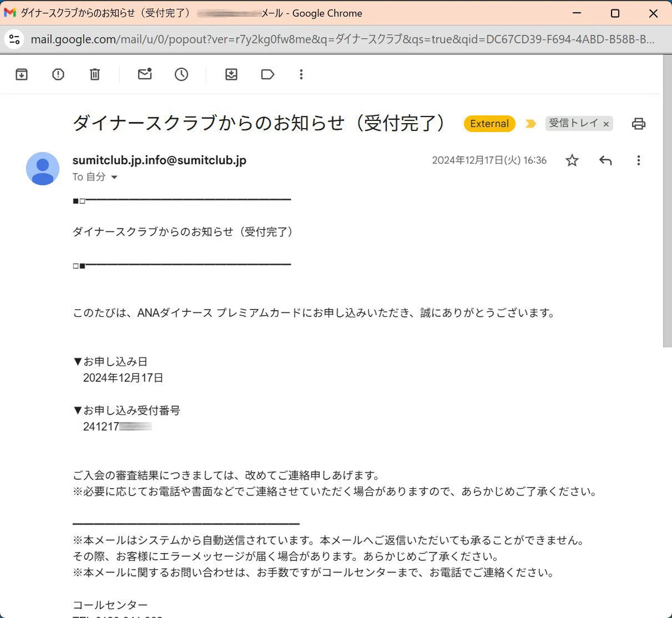
Task: Minimize the Chrome popout window
Action: coord(577,13)
